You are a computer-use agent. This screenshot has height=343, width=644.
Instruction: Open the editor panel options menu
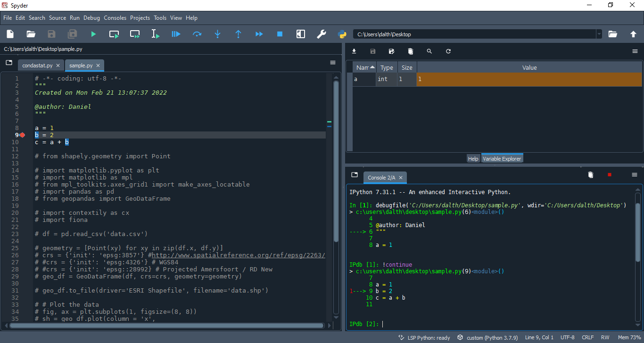(333, 62)
